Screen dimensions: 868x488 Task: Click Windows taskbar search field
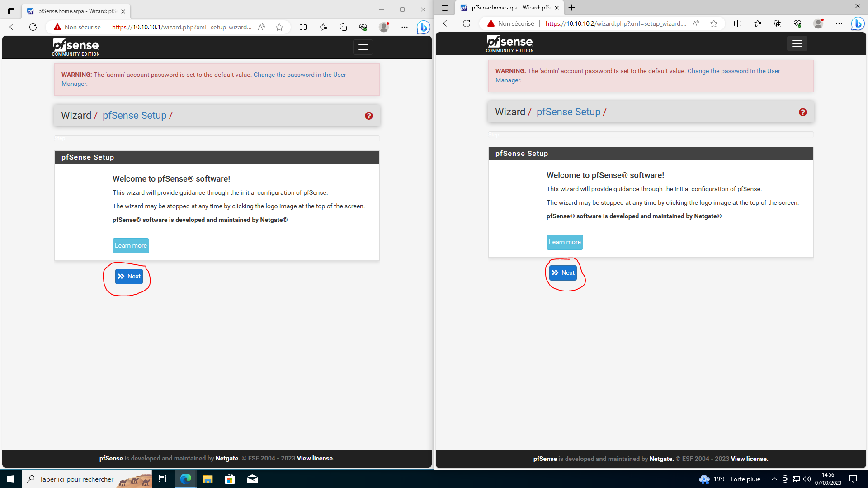pos(77,479)
